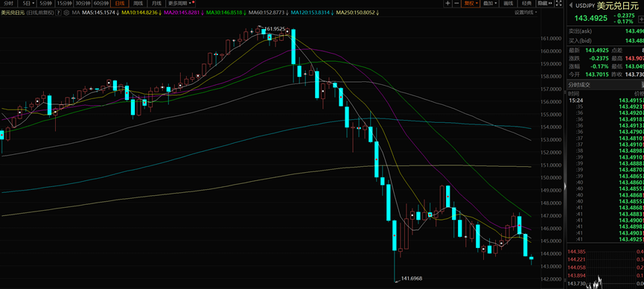
Task: Zoom out chart with minus icon
Action: pyautogui.click(x=456, y=3)
